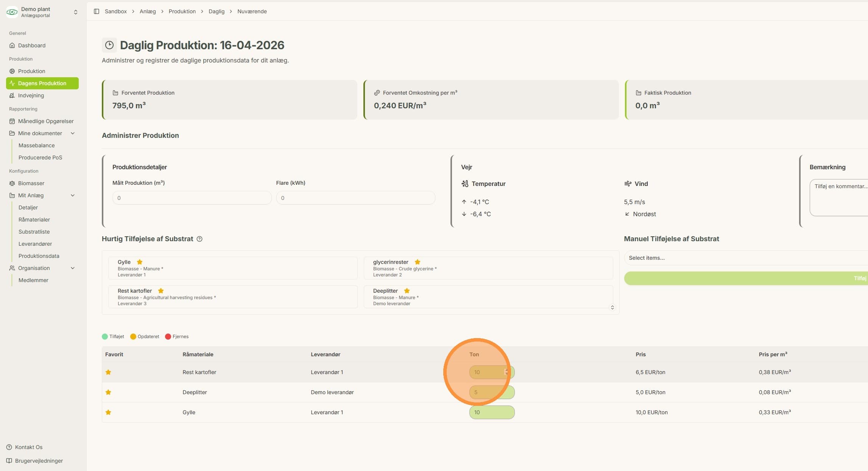
Task: Toggle favorite star in Rest kartofler table row
Action: (x=108, y=372)
